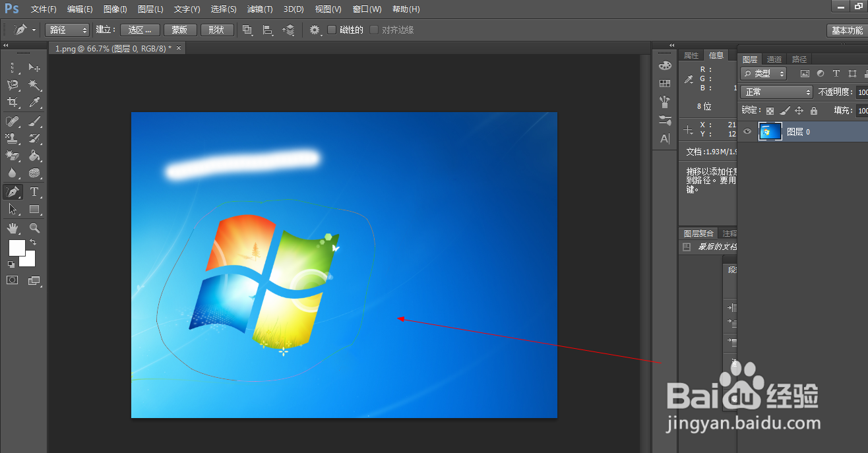Open the gear pen options
Image resolution: width=868 pixels, height=453 pixels.
315,30
